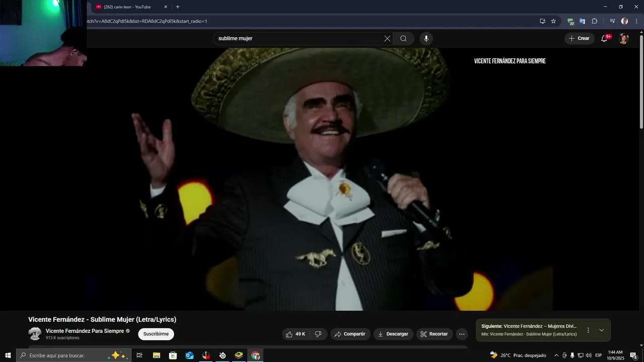Open the Extensions puzzle icon
The height and width of the screenshot is (362, 644).
[x=594, y=21]
